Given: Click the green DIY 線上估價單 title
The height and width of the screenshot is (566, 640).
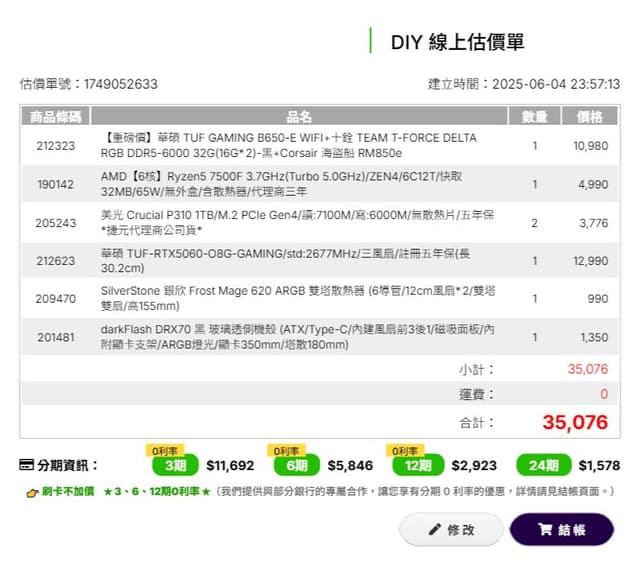Looking at the screenshot, I should click(x=457, y=42).
